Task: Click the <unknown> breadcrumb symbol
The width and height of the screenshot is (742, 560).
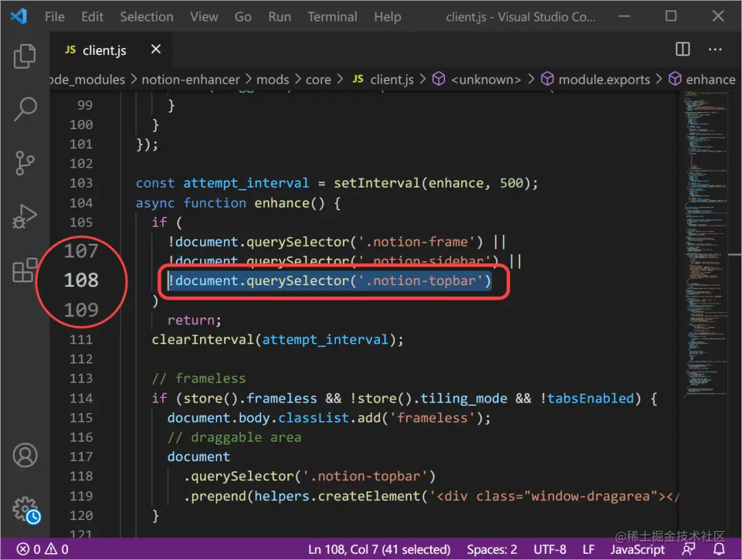Action: click(x=486, y=80)
